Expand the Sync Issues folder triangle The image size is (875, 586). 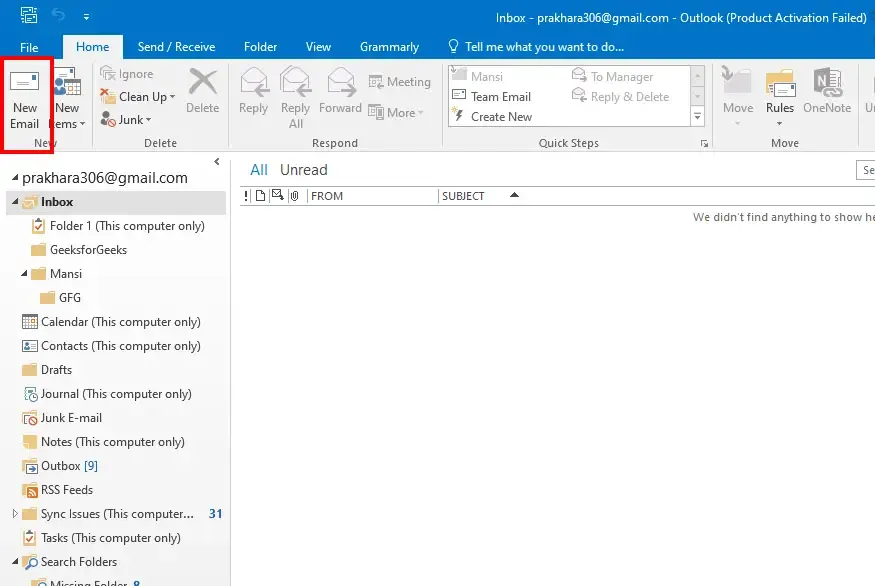tap(15, 513)
